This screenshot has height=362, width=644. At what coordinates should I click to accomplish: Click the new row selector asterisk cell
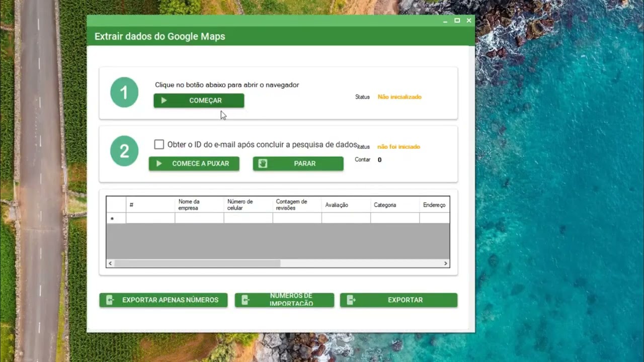click(116, 218)
